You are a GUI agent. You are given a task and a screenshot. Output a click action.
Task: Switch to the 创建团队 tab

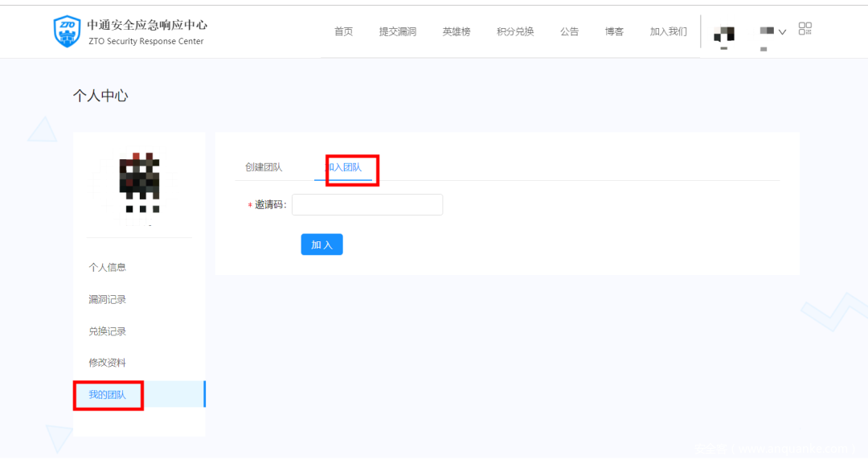pyautogui.click(x=264, y=167)
